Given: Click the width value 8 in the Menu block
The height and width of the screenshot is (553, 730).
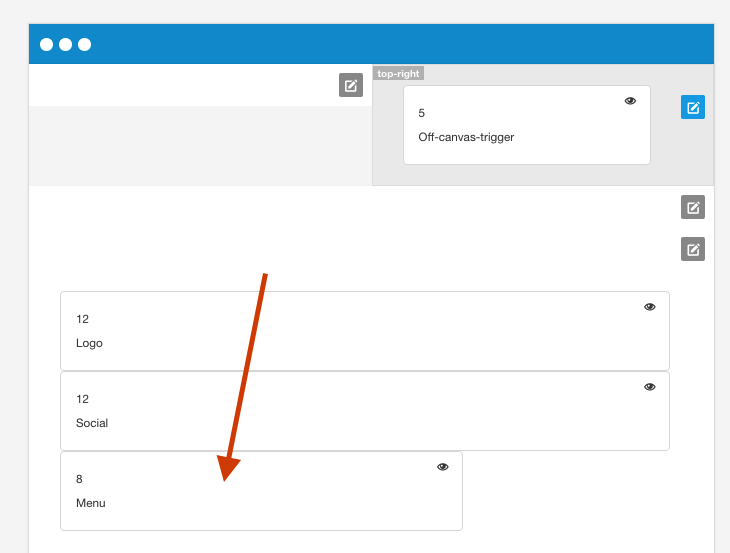Looking at the screenshot, I should (79, 479).
